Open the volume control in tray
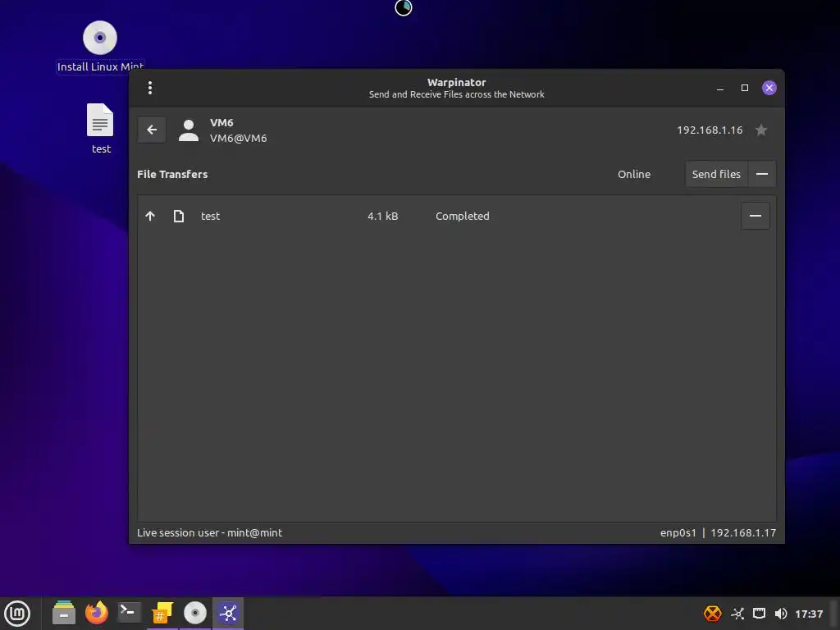840x630 pixels. pos(781,614)
